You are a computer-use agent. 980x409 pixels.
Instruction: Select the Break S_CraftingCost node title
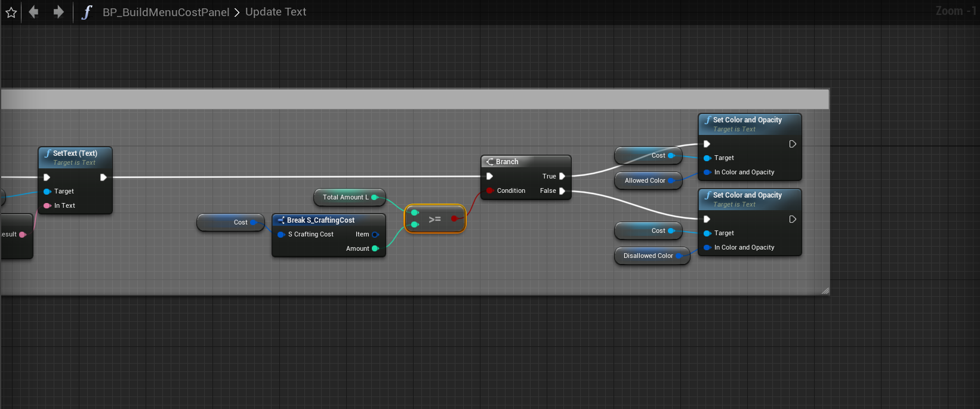click(320, 220)
